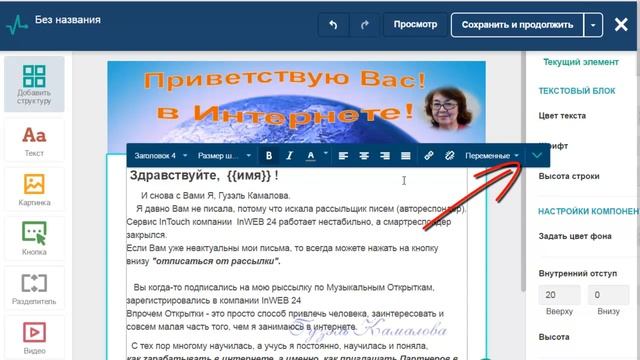The image size is (640, 360).
Task: Click the Без названия title
Action: [x=68, y=20]
